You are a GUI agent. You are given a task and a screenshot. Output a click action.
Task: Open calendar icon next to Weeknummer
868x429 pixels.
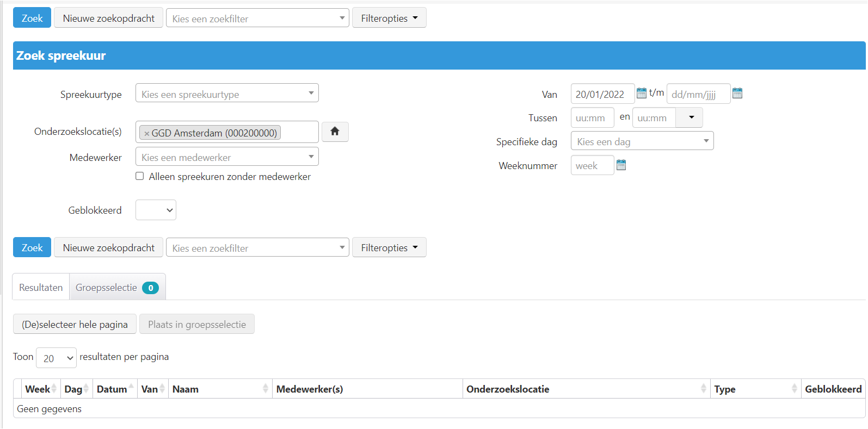click(621, 165)
